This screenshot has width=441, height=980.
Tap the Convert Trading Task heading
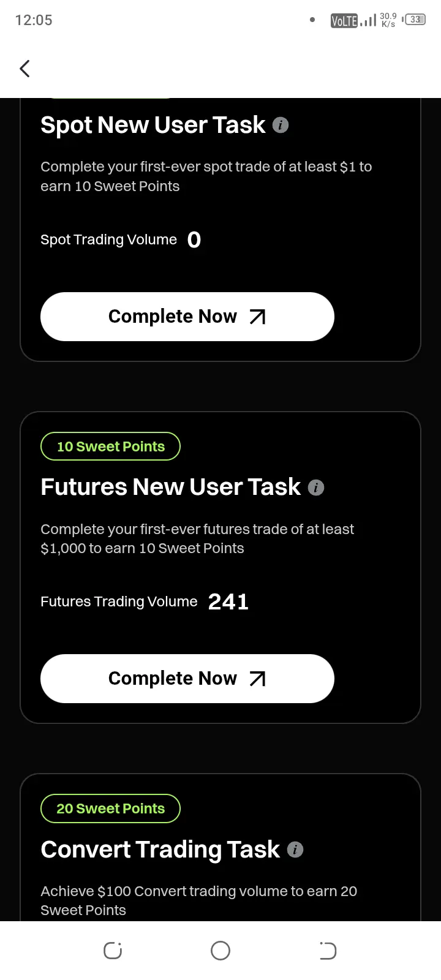pyautogui.click(x=160, y=850)
